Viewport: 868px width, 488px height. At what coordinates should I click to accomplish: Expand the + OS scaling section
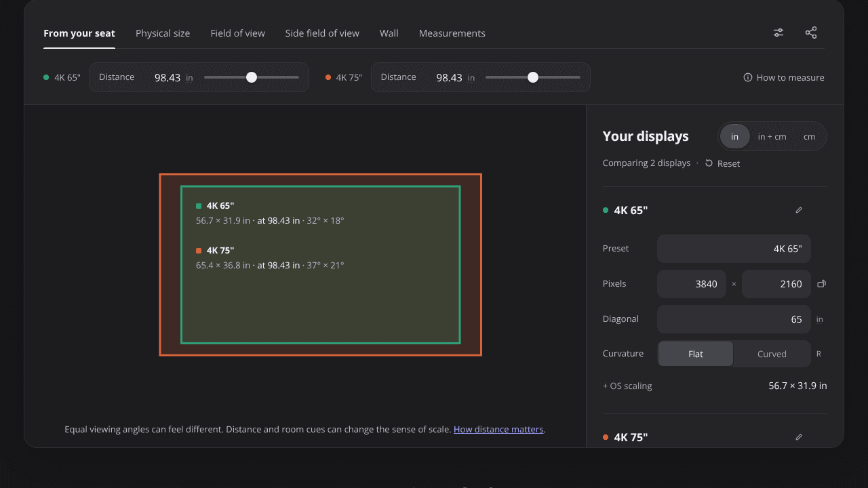point(627,386)
